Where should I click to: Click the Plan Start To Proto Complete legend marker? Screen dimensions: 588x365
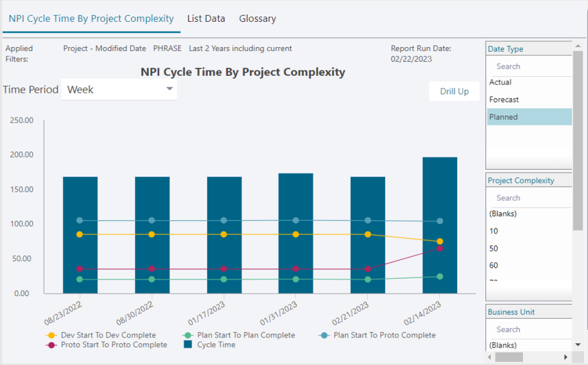point(324,335)
